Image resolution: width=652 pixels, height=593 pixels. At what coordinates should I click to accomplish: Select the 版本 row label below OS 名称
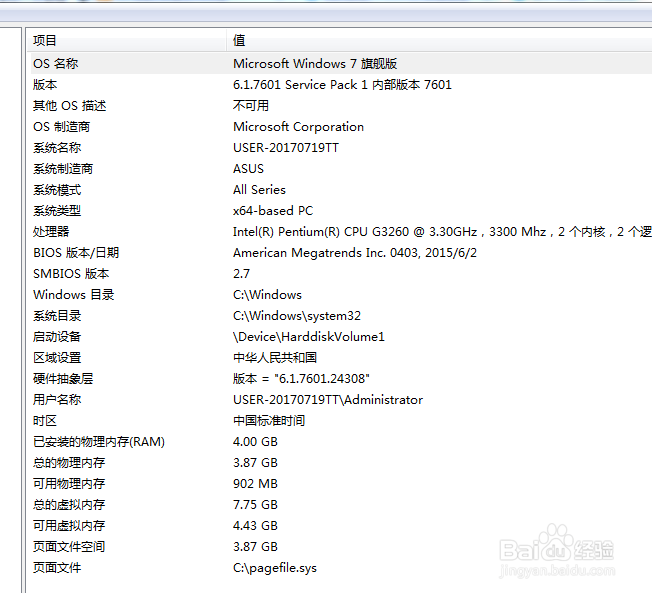45,85
